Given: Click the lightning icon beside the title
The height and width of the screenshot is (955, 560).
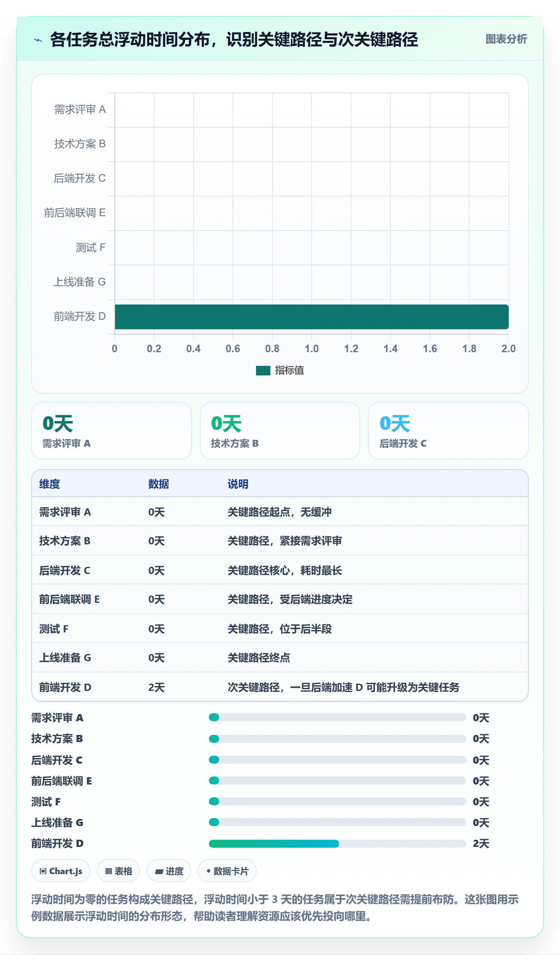Looking at the screenshot, I should [x=38, y=40].
